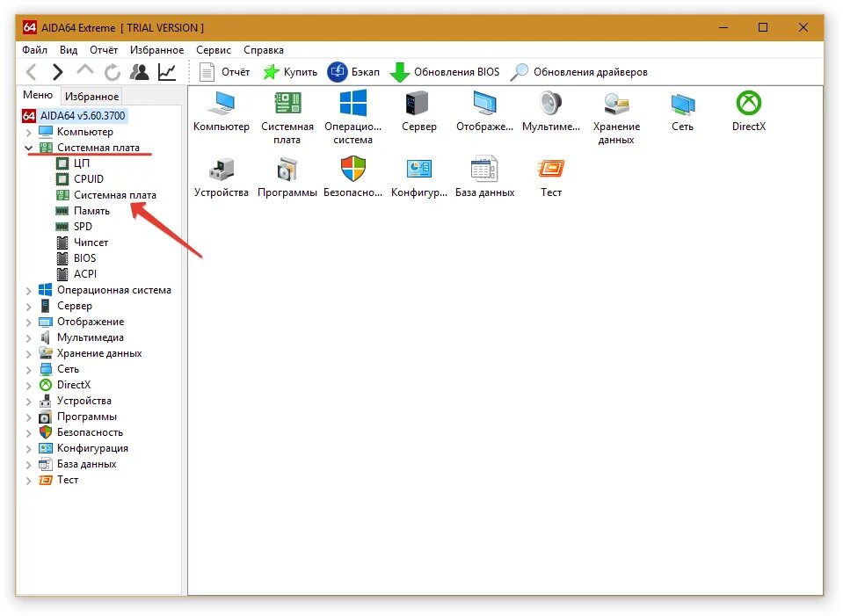Image resolution: width=843 pixels, height=616 pixels.
Task: Open the Мультимедиа speaker icon in the right pane
Action: pyautogui.click(x=551, y=112)
